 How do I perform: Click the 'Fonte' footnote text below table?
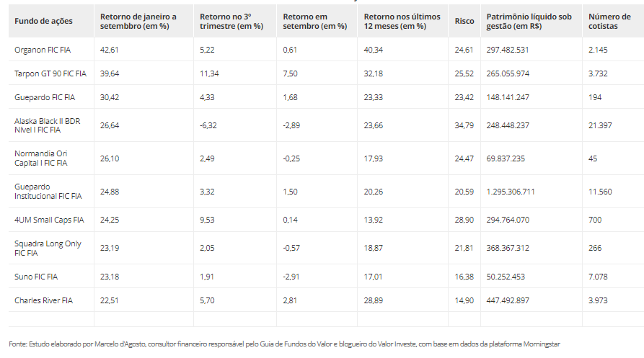(x=283, y=344)
